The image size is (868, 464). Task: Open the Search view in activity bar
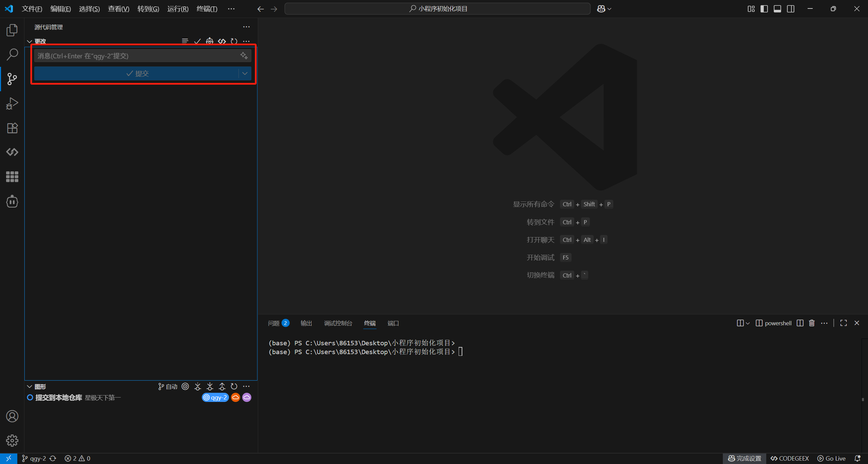(12, 54)
